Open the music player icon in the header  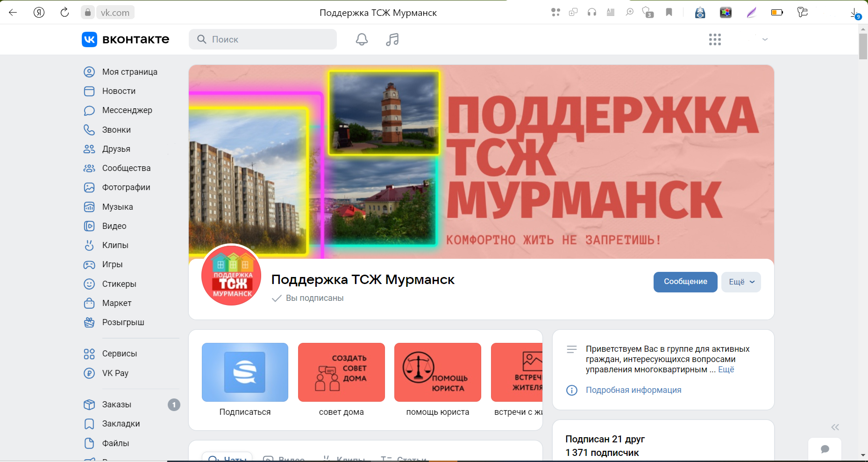pos(392,39)
